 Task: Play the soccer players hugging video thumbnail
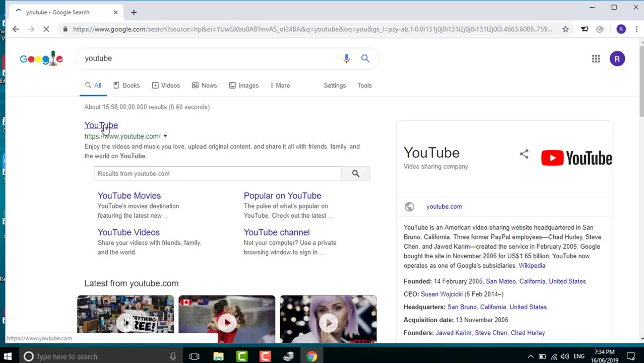tap(227, 320)
